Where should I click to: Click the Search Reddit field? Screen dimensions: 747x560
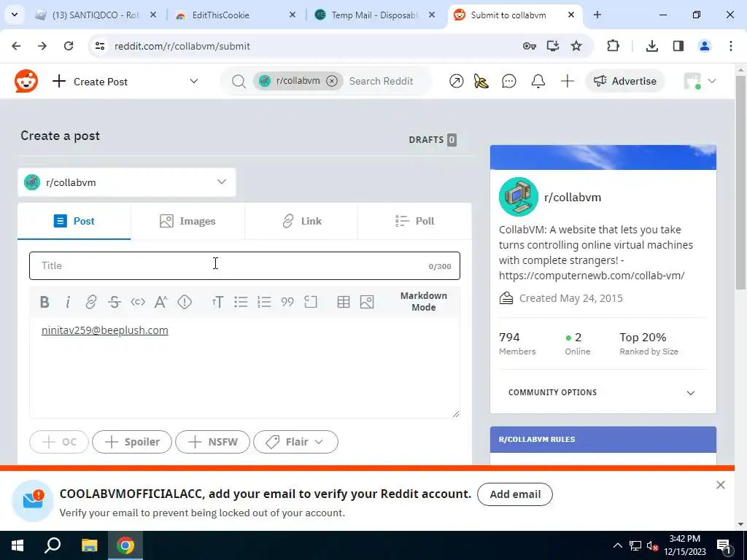381,82
